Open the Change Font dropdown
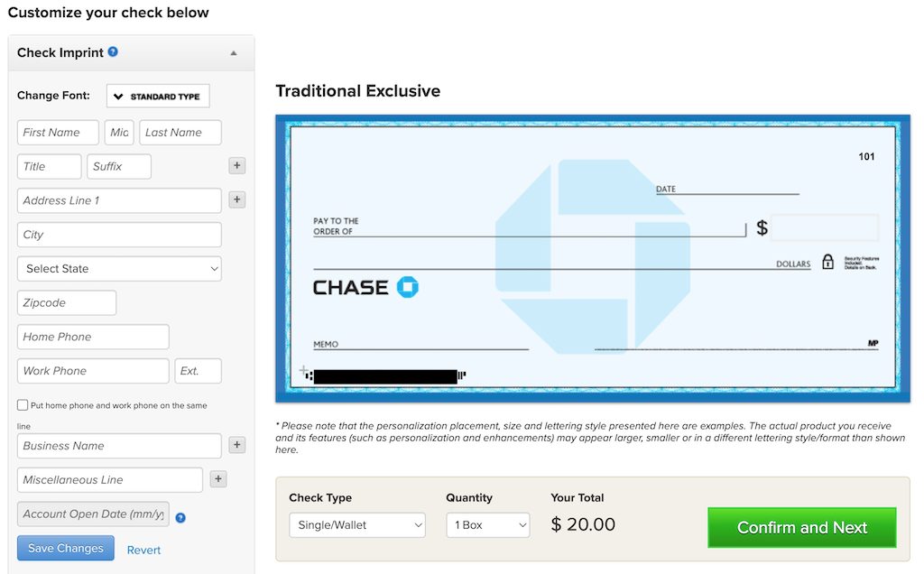 click(158, 97)
